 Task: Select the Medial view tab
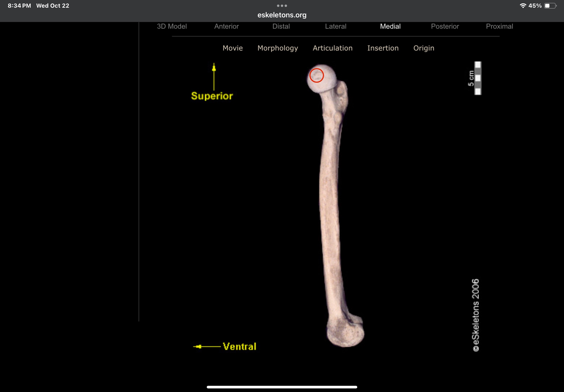click(x=390, y=26)
